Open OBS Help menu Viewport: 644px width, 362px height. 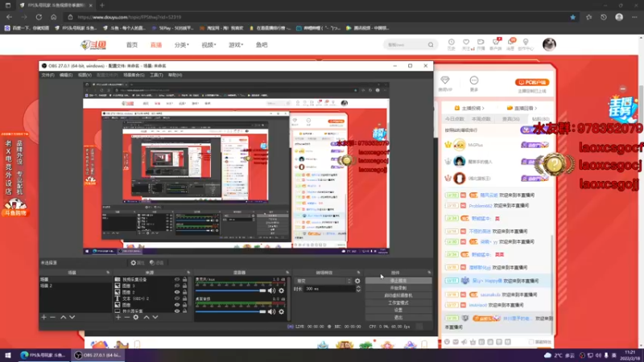pos(175,75)
